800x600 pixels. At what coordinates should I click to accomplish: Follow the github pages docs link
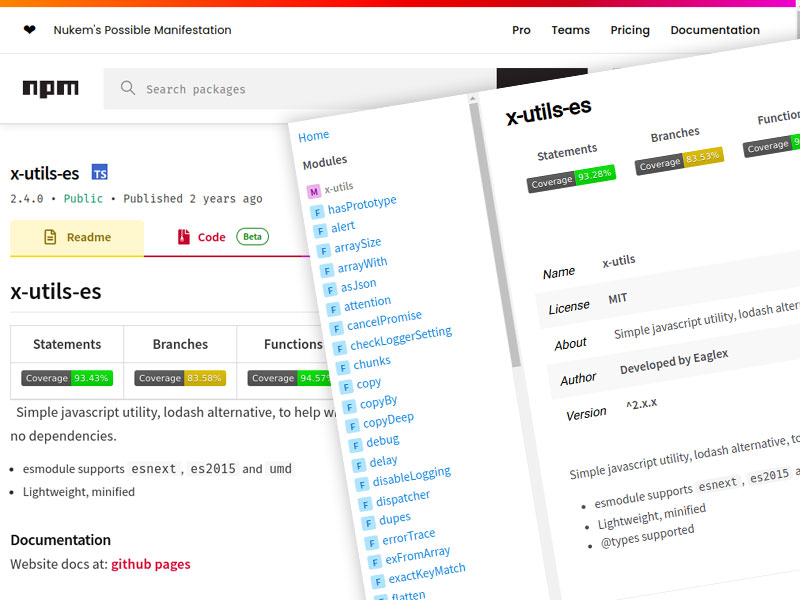[x=150, y=564]
